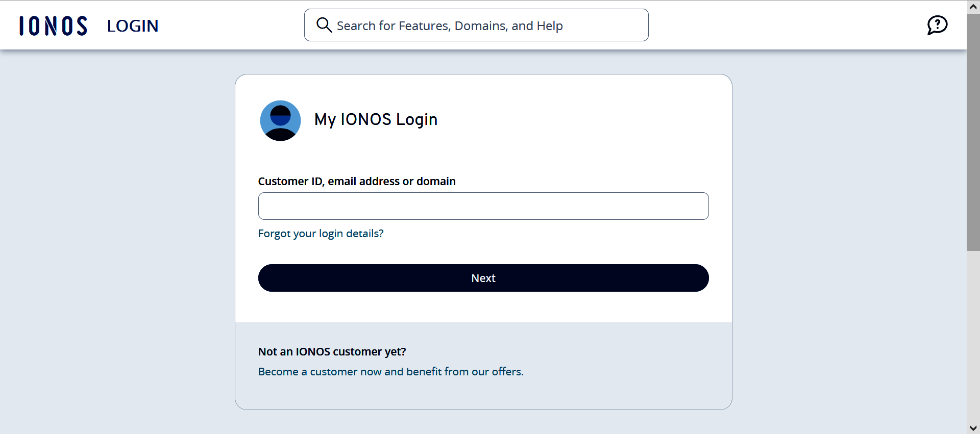Follow the 'Become a customer now' link
Viewport: 980px width, 434px height.
coord(390,372)
